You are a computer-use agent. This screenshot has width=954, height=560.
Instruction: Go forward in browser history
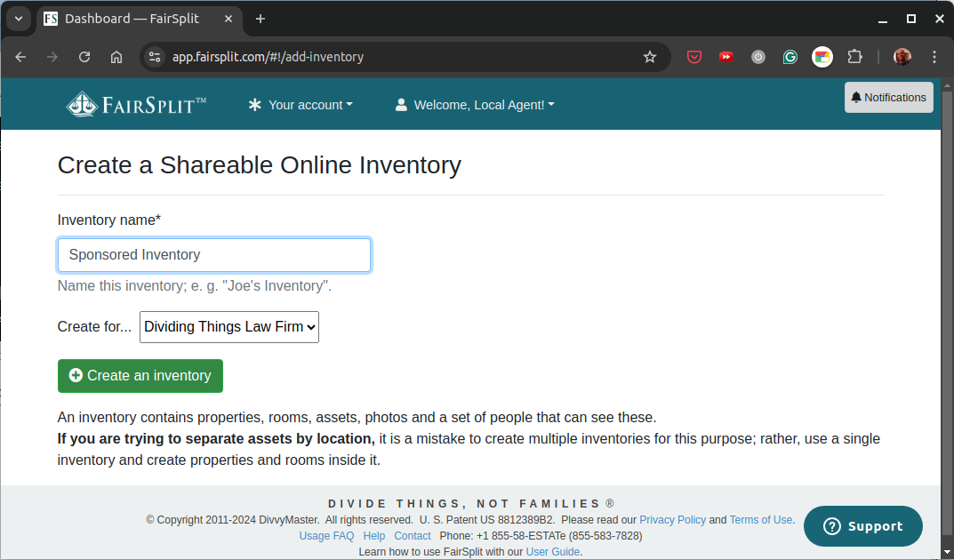click(x=52, y=57)
